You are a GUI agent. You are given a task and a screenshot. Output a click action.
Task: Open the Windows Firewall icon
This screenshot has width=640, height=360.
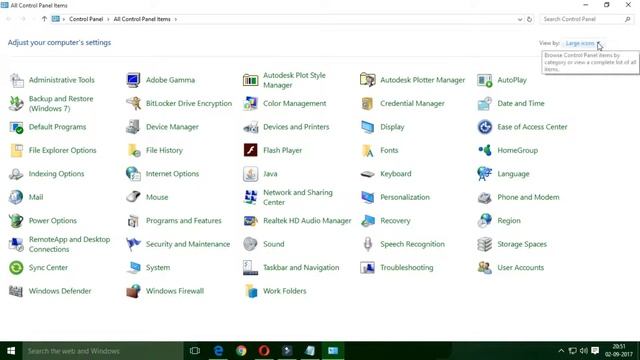[133, 291]
